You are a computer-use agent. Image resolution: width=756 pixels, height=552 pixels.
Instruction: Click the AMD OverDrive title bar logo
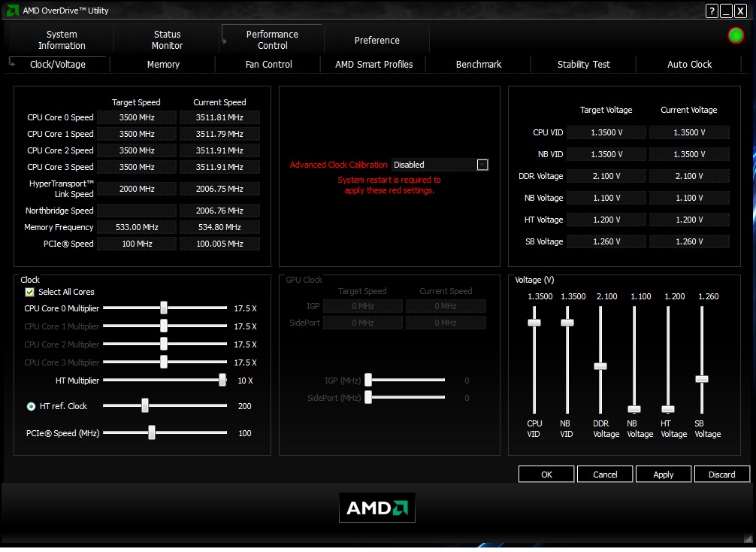tap(13, 10)
